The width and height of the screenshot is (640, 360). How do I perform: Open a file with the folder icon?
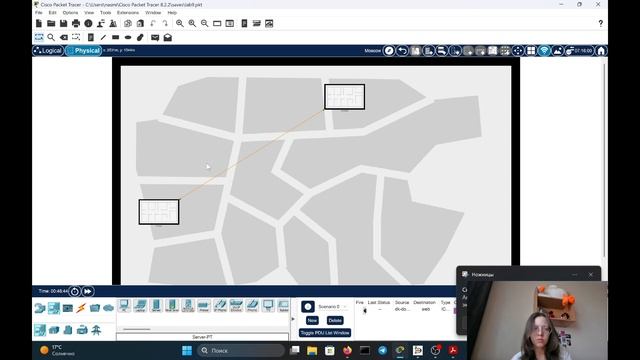(x=51, y=24)
